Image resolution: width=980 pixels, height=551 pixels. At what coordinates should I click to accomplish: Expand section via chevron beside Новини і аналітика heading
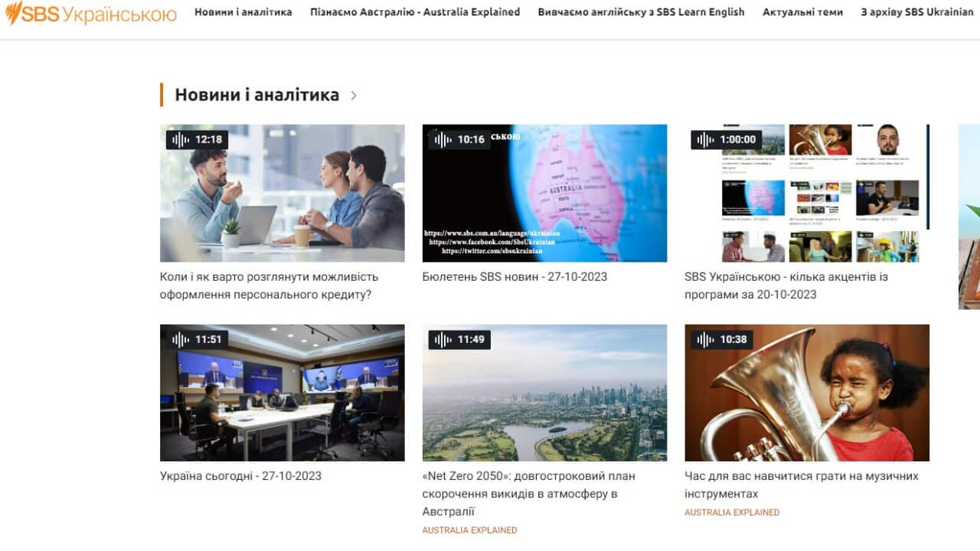[x=354, y=96]
